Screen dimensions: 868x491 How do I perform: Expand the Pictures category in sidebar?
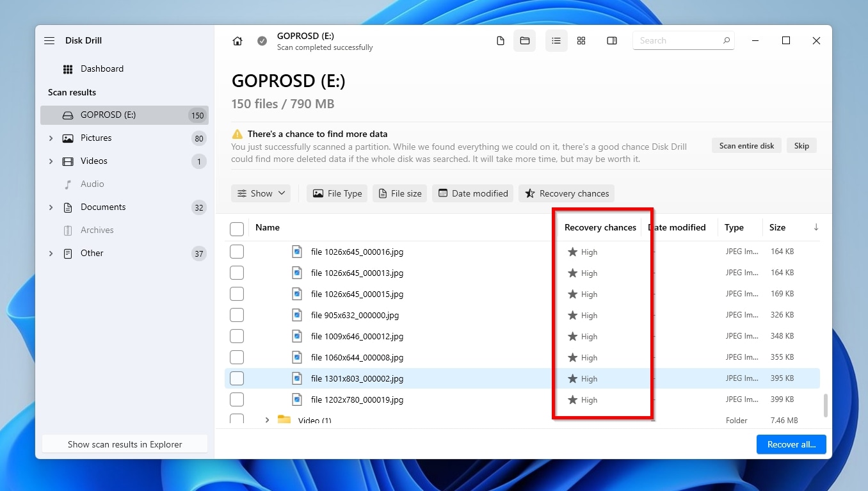tap(51, 138)
